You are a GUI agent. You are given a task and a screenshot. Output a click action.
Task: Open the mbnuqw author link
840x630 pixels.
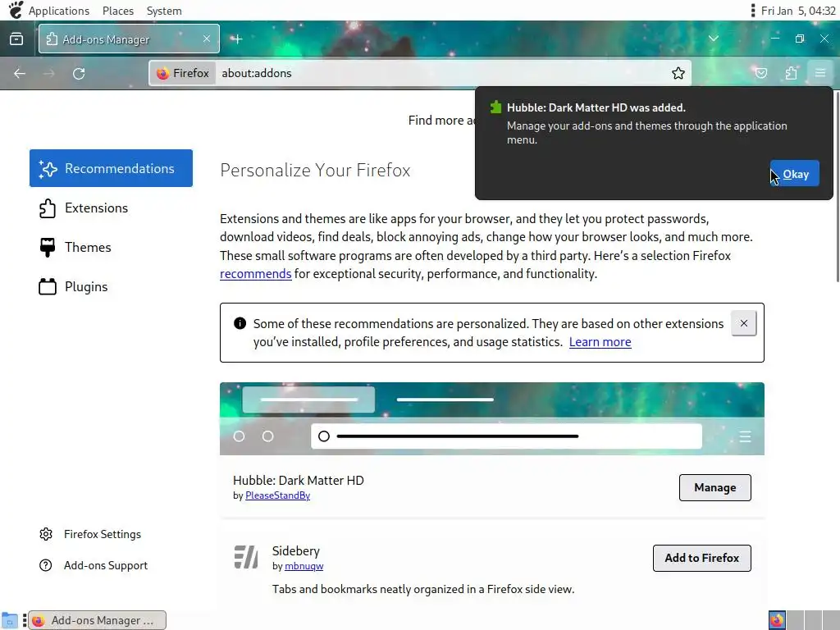304,566
